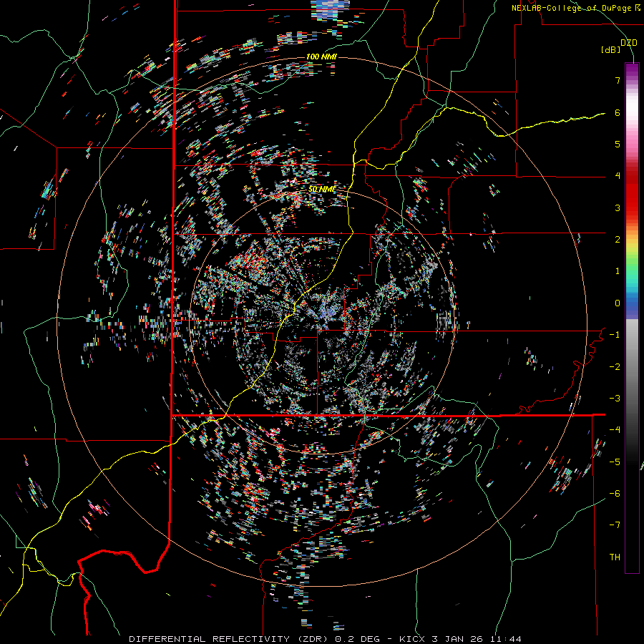Screen dimensions: 644x644
Task: Click the -1 value on the color scale
Action: [615, 335]
